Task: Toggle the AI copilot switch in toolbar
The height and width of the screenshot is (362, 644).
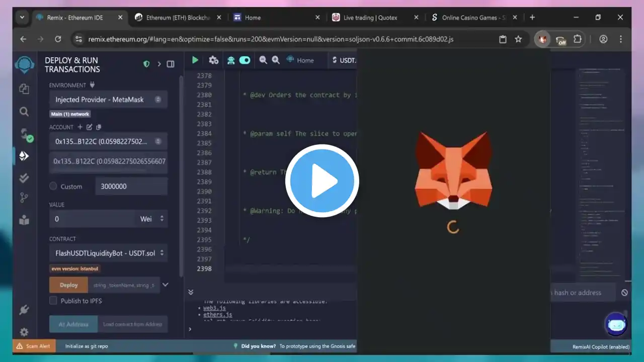Action: coord(245,60)
